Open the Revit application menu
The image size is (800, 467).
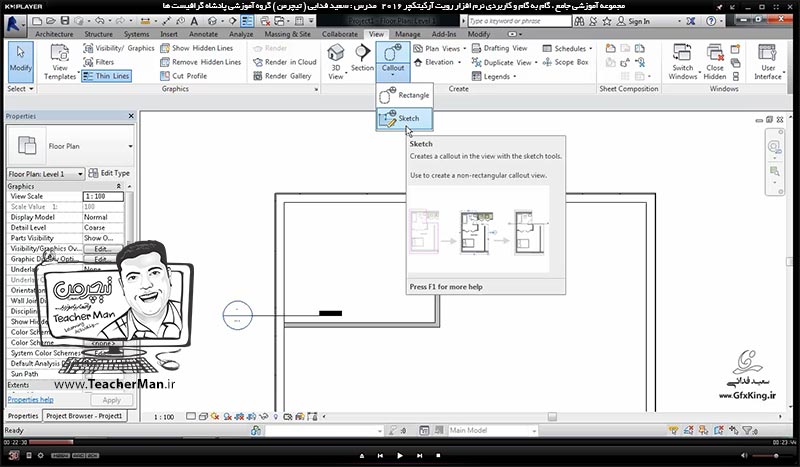pyautogui.click(x=14, y=23)
